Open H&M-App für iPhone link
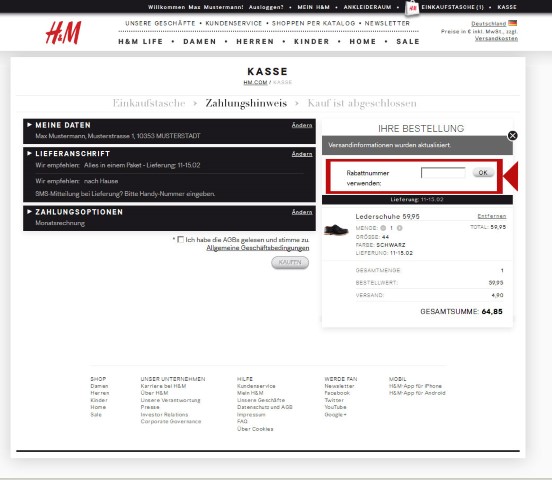 [415, 386]
